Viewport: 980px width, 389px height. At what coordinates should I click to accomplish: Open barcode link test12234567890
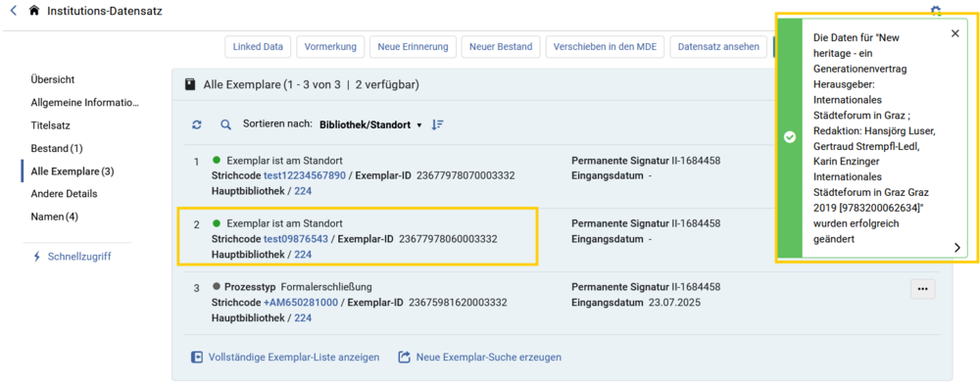click(305, 175)
